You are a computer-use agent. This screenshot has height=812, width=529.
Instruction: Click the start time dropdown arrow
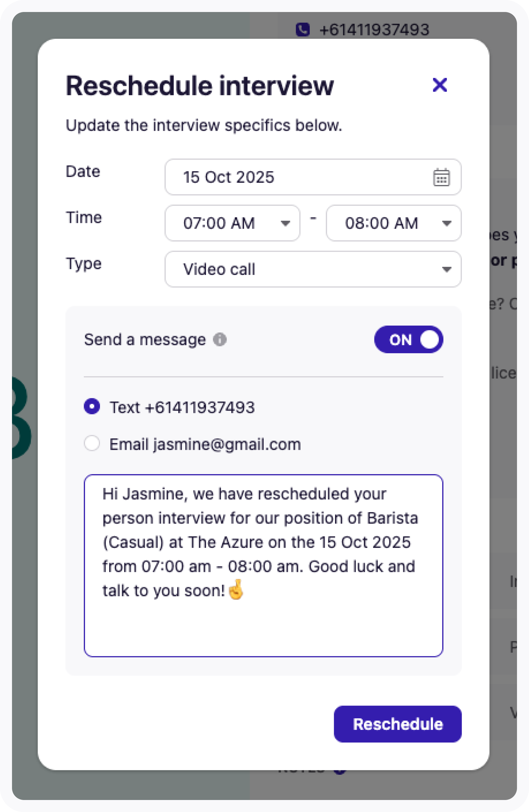click(285, 224)
